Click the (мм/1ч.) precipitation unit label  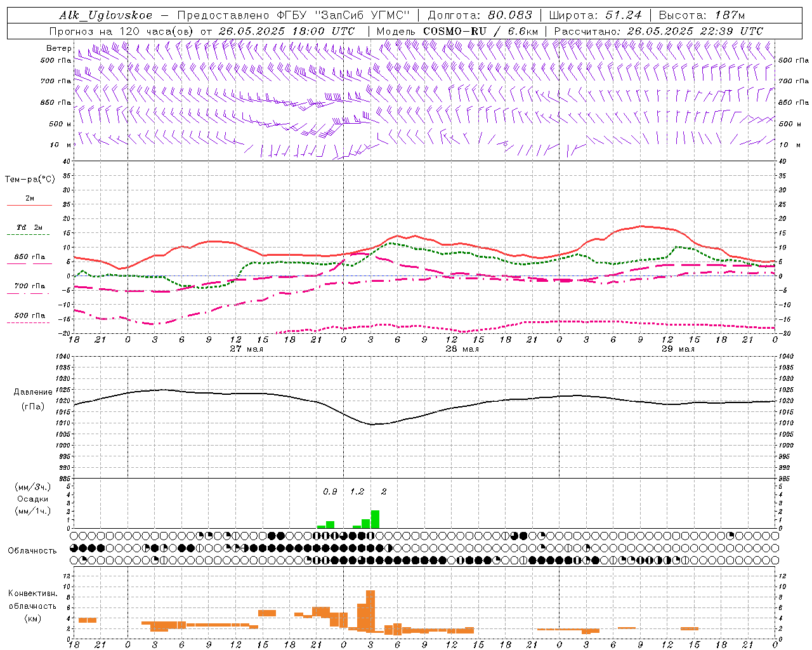tap(33, 511)
